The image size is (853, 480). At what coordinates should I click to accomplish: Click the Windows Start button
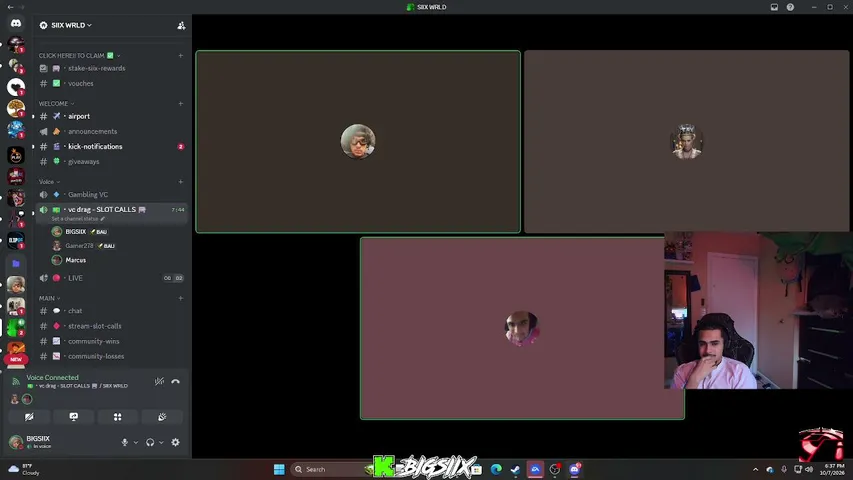279,469
